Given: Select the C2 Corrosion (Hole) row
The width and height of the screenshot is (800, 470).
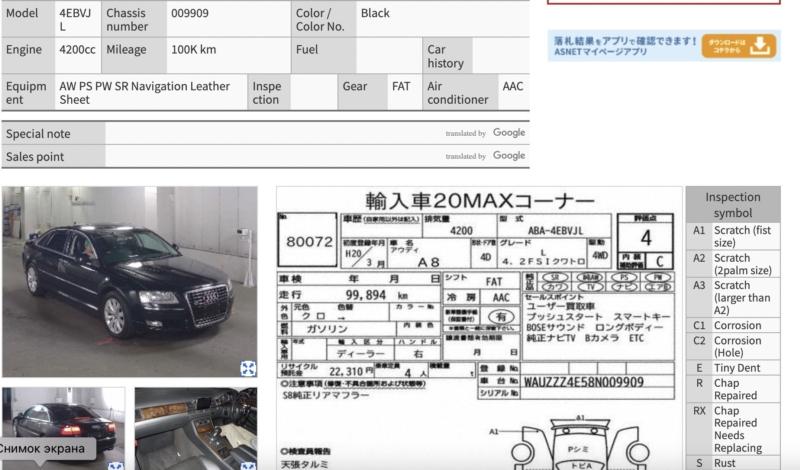Looking at the screenshot, I should click(732, 348).
